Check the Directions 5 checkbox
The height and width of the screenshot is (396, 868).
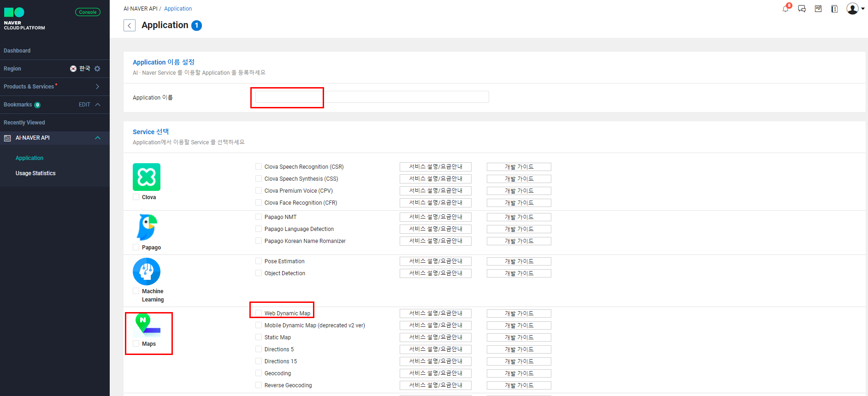click(259, 349)
